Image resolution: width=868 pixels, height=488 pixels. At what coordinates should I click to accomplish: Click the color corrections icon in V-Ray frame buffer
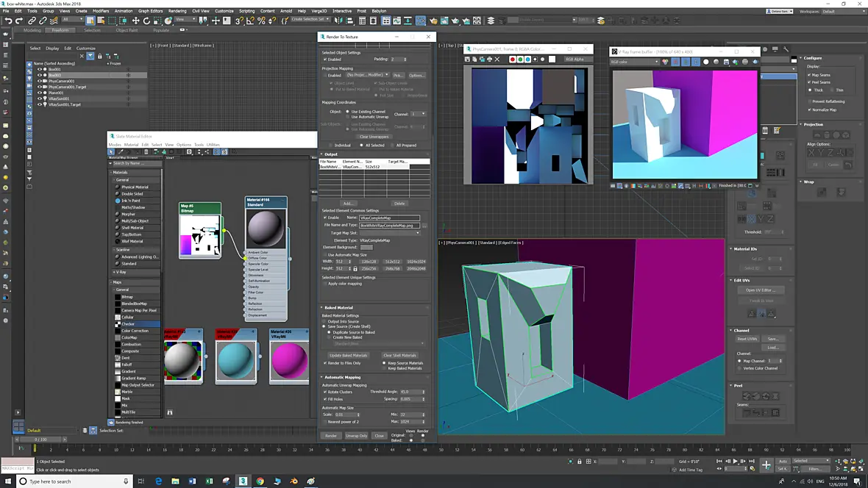coord(666,62)
